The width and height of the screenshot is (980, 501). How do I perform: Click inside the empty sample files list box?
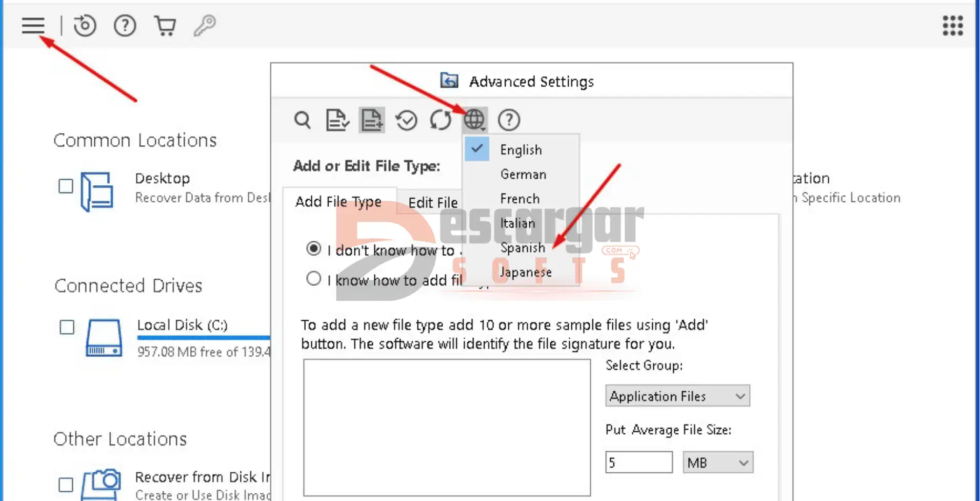pos(447,428)
